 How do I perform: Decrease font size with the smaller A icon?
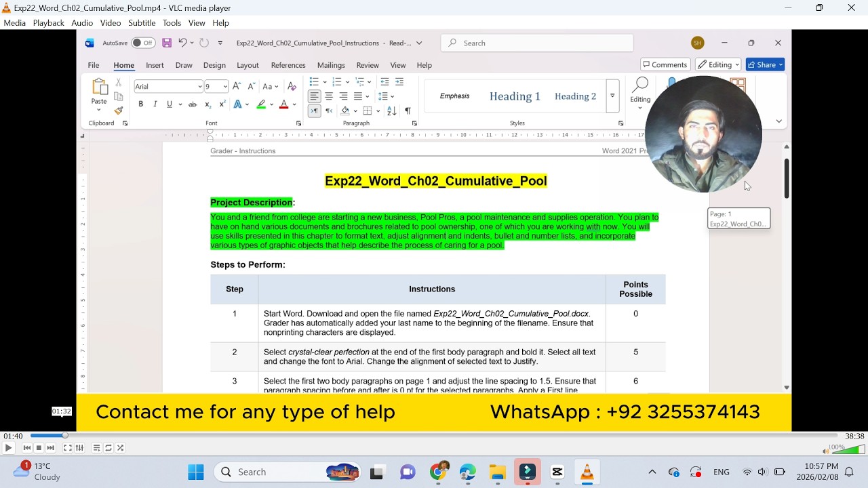252,86
